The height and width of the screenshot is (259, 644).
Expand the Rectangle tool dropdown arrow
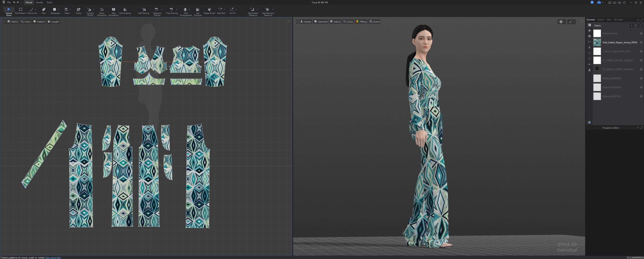(x=59, y=9)
